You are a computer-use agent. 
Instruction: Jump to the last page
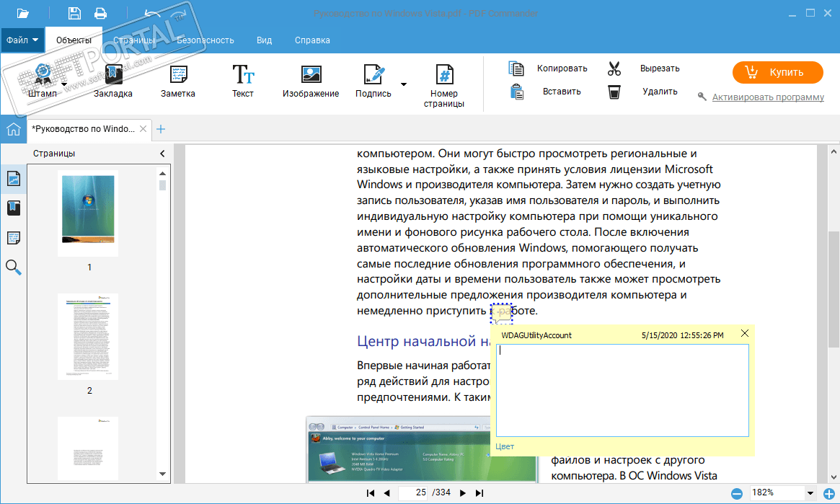479,492
